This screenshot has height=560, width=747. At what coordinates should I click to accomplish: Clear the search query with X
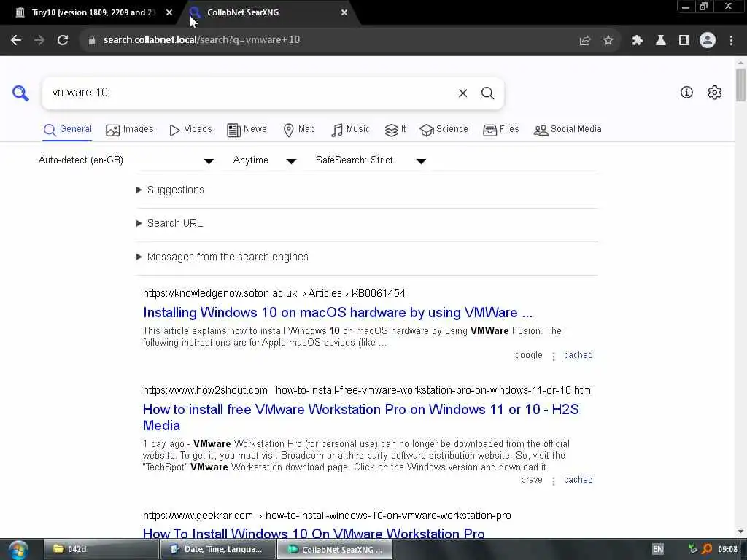tap(462, 93)
